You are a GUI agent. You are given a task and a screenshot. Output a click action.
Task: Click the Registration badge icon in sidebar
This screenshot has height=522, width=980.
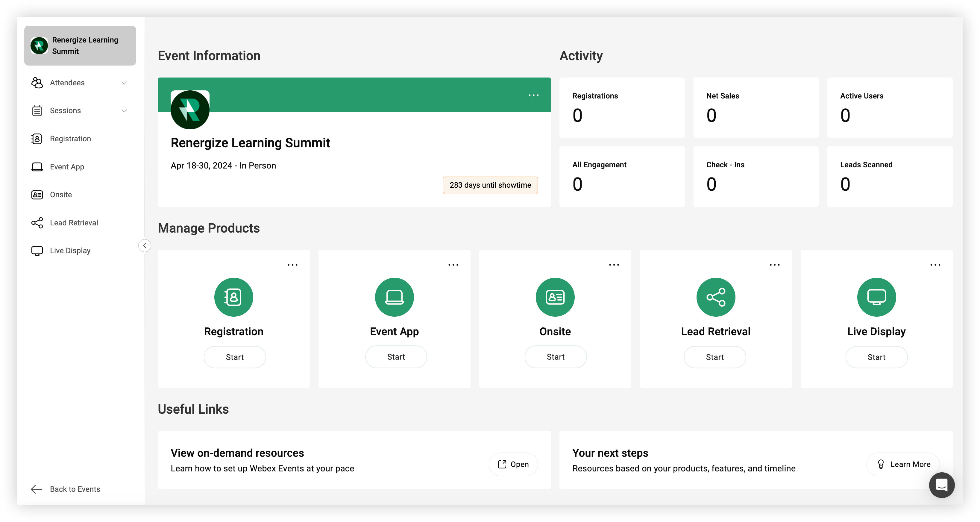pyautogui.click(x=37, y=139)
